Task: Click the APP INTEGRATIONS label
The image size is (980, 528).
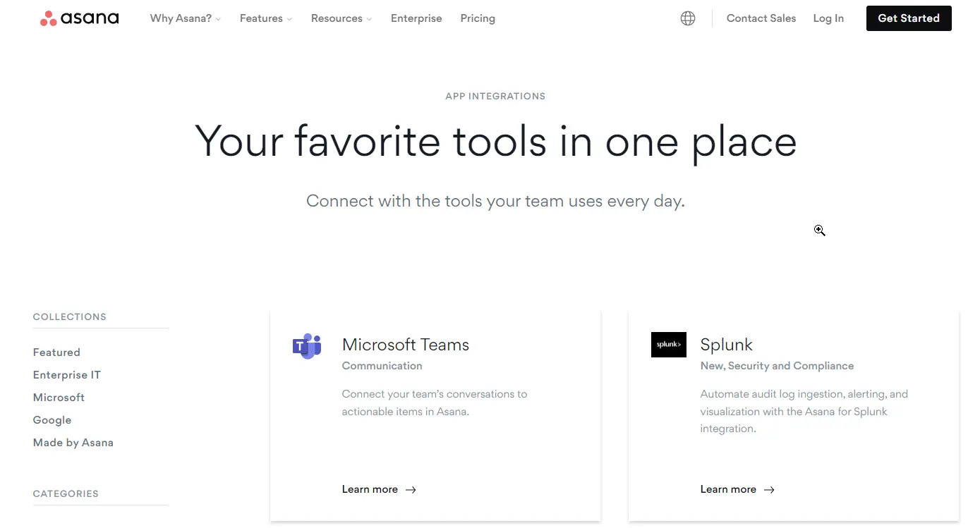Action: pos(495,96)
